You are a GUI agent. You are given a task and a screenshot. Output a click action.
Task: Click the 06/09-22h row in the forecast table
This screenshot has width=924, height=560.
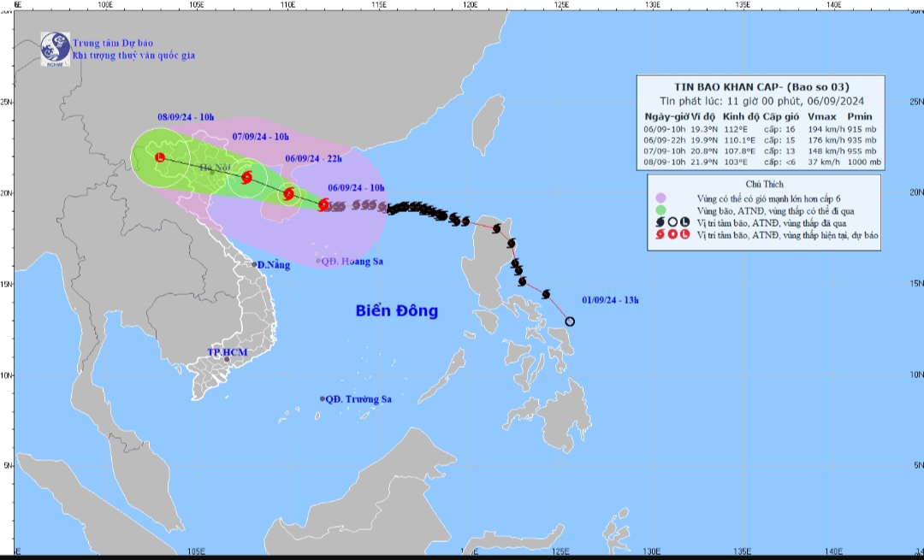pos(760,139)
